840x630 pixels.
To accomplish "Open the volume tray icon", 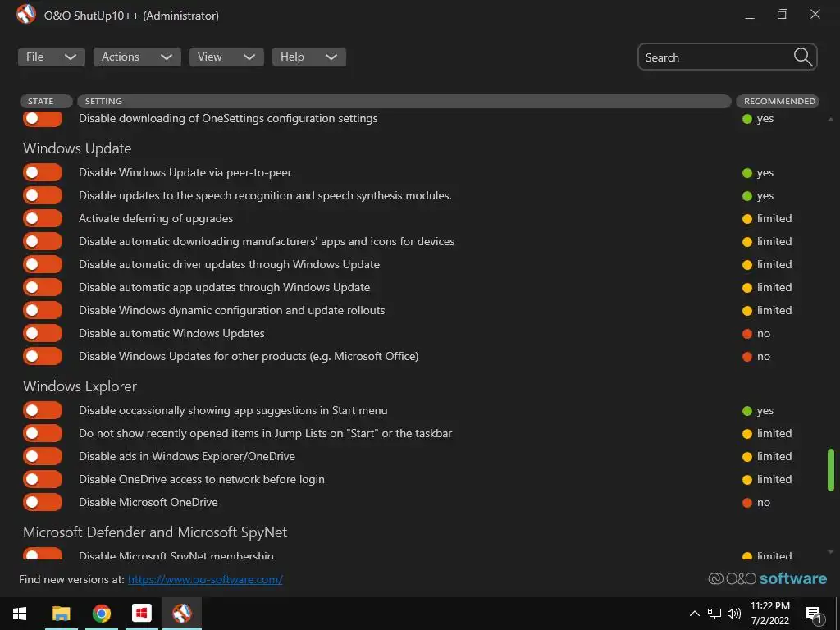I will pyautogui.click(x=734, y=614).
